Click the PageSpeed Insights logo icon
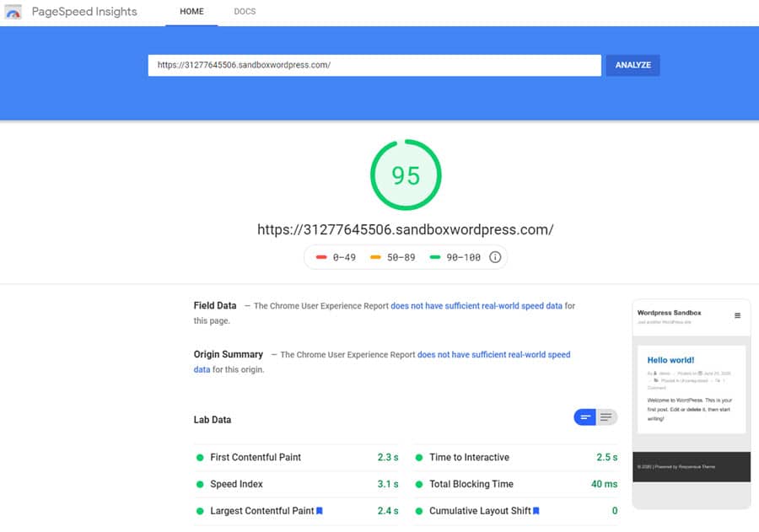The width and height of the screenshot is (759, 532). tap(13, 12)
